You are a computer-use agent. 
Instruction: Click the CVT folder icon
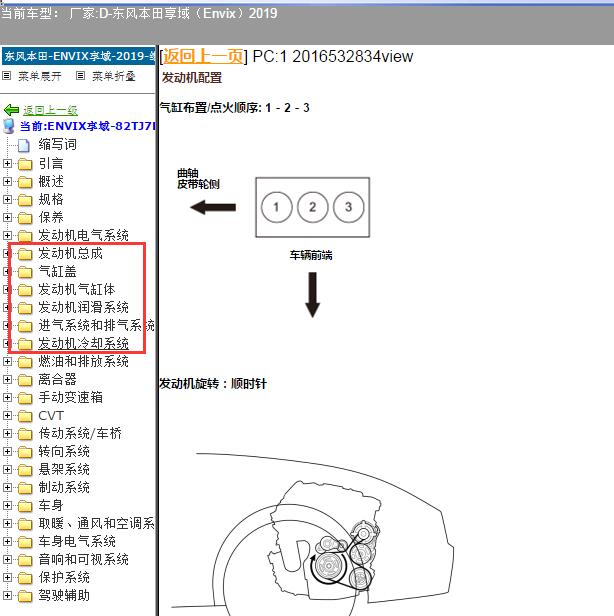[x=25, y=416]
